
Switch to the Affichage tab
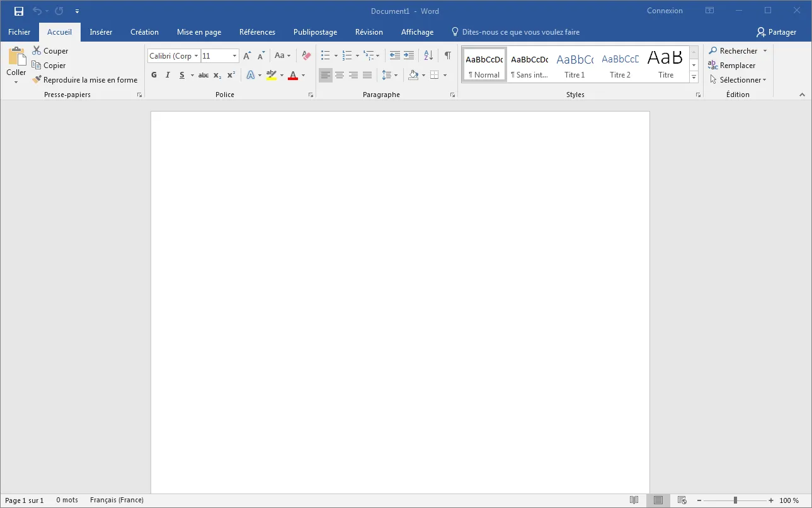(417, 32)
